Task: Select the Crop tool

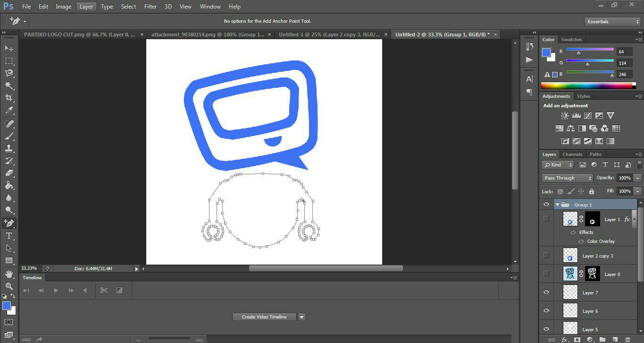Action: tap(9, 98)
